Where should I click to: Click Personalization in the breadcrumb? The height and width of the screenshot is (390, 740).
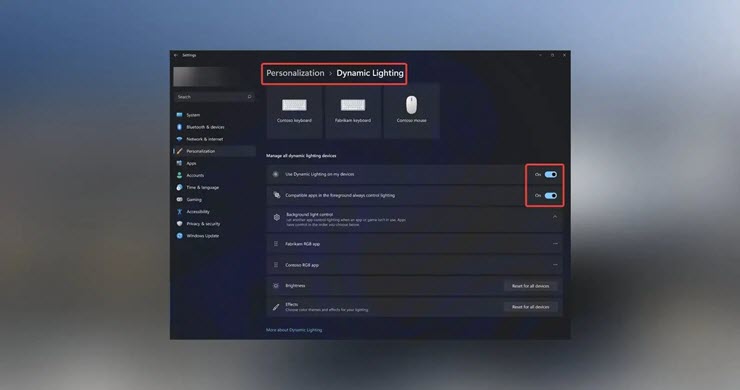coord(295,73)
